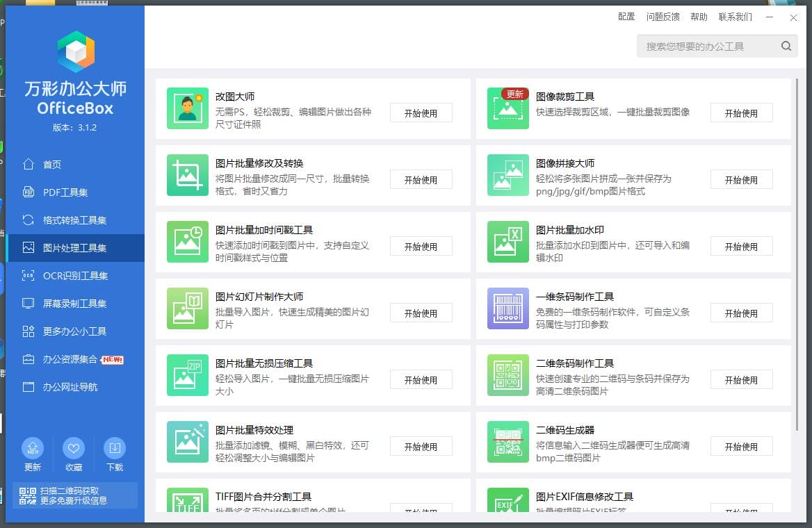Click the 收藏 heart icon
The width and height of the screenshot is (812, 528).
pyautogui.click(x=74, y=448)
